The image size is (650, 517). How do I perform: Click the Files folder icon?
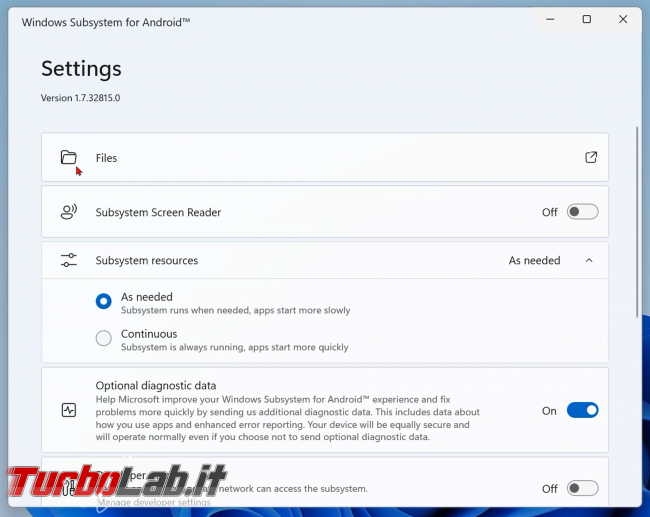click(x=69, y=158)
